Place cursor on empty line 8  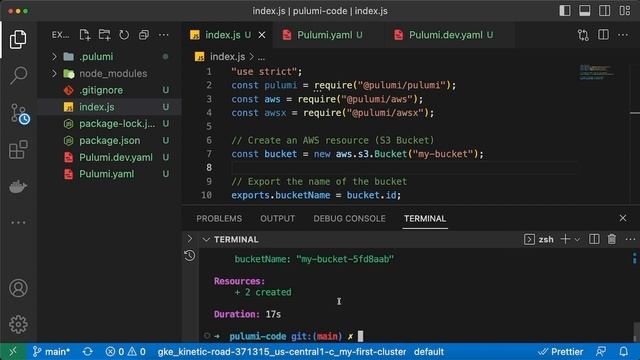click(x=404, y=167)
